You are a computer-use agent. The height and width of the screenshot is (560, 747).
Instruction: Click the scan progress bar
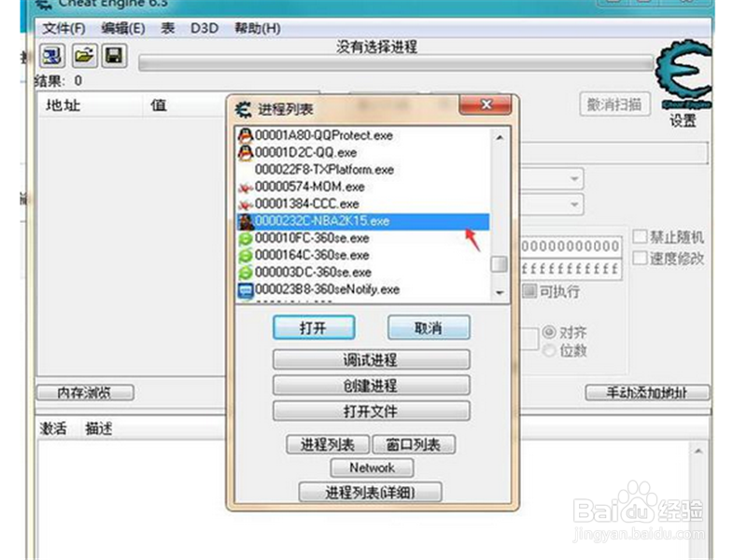point(395,63)
